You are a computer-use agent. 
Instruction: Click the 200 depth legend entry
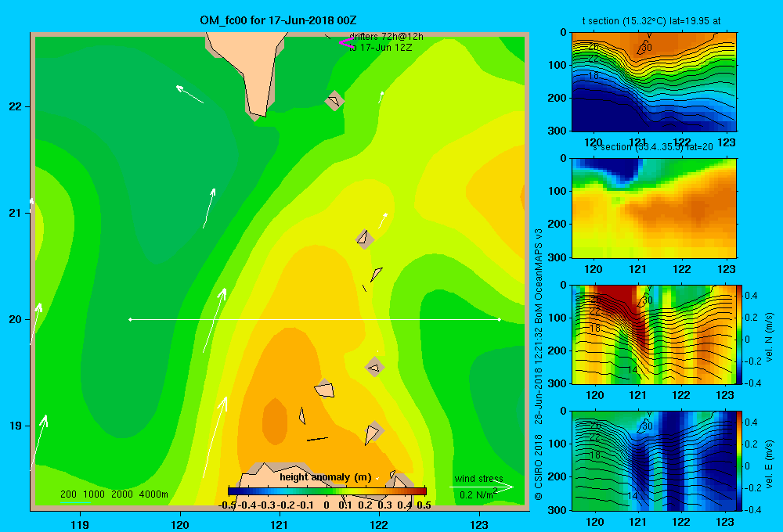[x=68, y=494]
